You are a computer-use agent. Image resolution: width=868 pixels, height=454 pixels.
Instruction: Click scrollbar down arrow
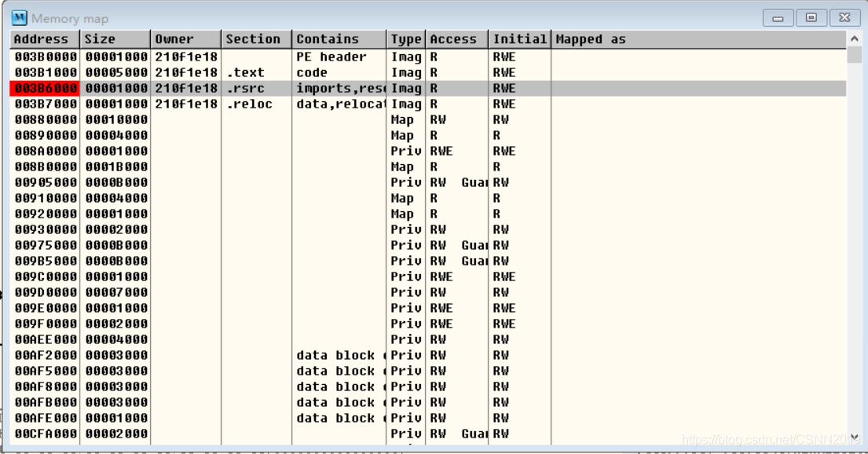coord(854,437)
